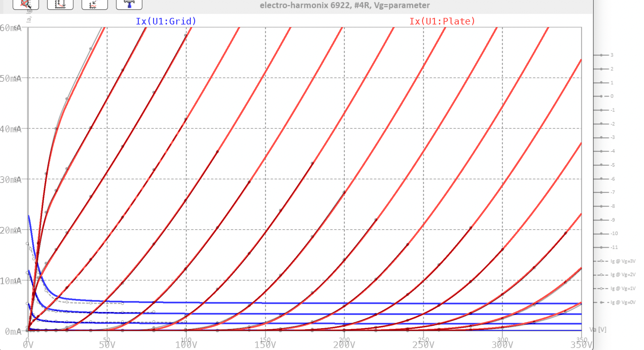
Task: Toggle legend entry -1
Action: (604, 110)
